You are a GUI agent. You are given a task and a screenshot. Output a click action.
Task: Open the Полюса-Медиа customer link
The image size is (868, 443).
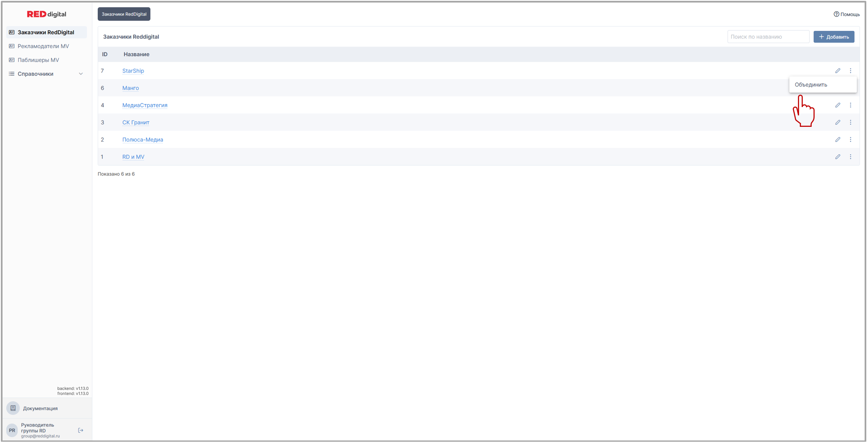(143, 139)
